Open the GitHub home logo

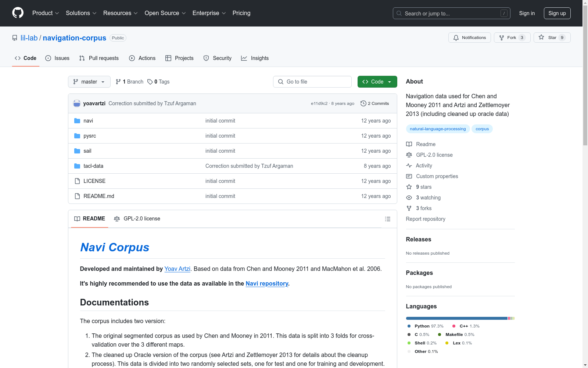pos(18,13)
